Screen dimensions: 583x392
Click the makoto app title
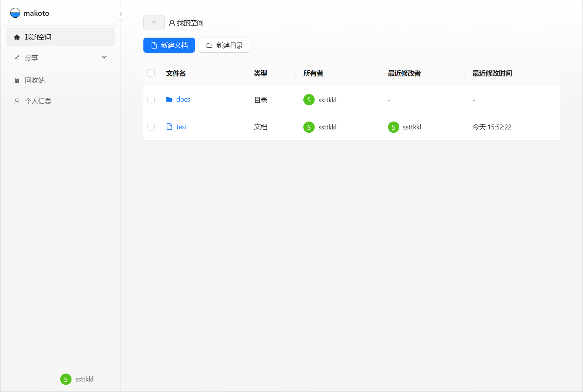pos(36,13)
